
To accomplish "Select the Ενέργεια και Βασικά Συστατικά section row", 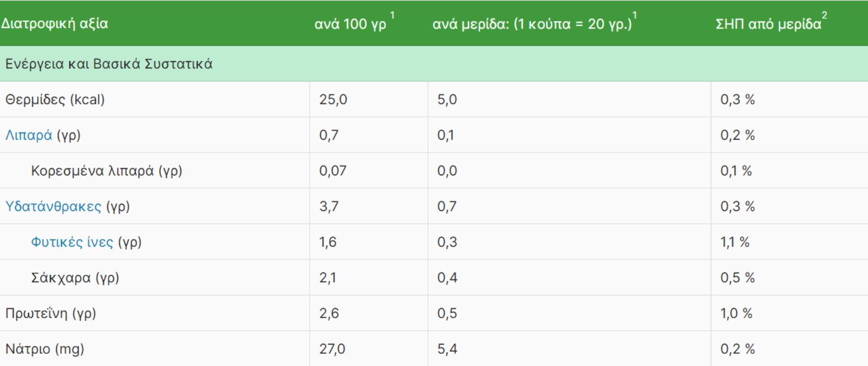I will [109, 64].
